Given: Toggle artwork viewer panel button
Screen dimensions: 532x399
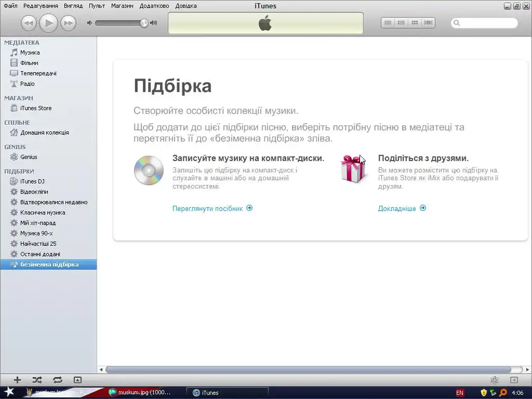Looking at the screenshot, I should click(77, 380).
